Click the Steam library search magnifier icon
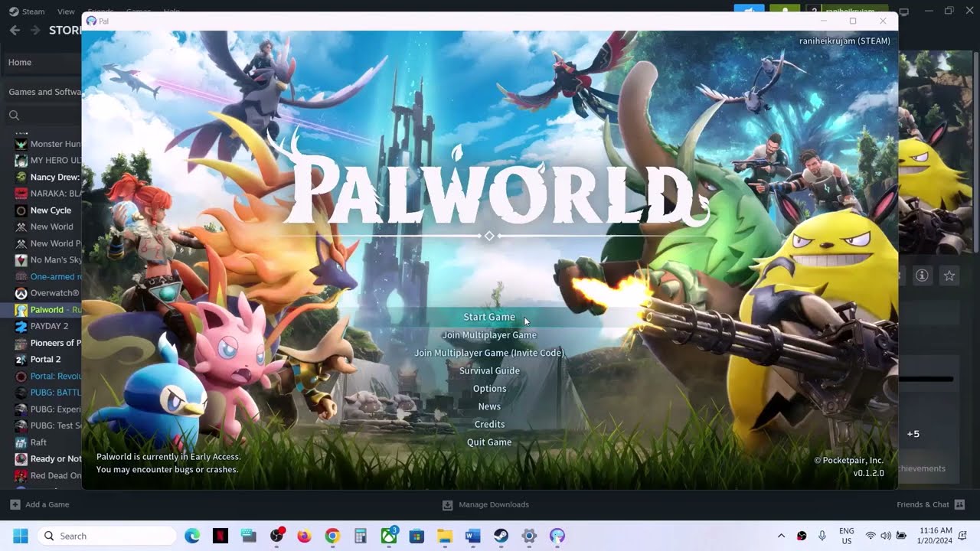Screen dimensions: 980x551 tap(14, 116)
